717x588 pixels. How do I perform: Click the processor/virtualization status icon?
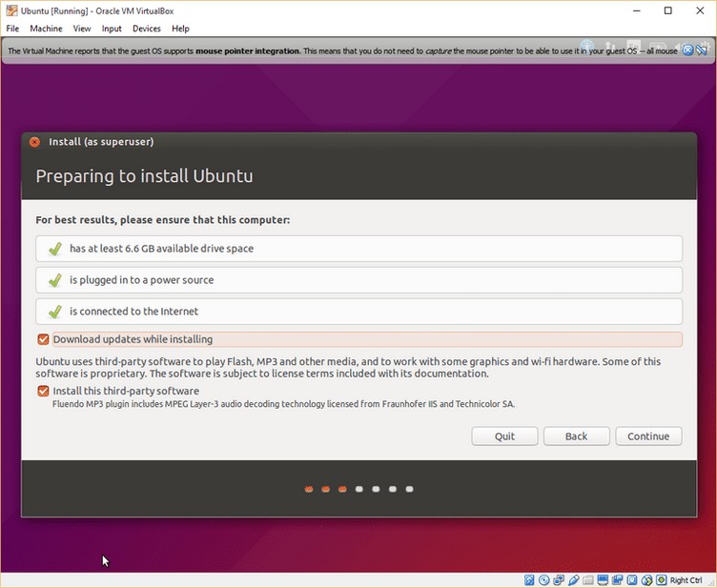632,580
